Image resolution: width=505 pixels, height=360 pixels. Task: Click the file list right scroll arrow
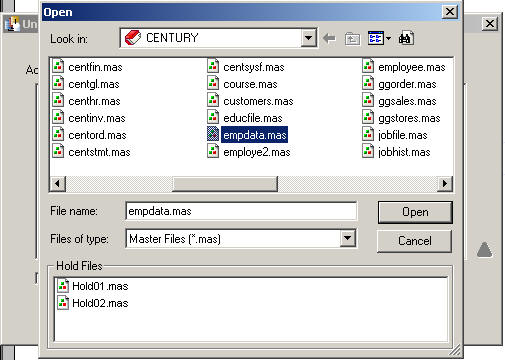point(445,183)
